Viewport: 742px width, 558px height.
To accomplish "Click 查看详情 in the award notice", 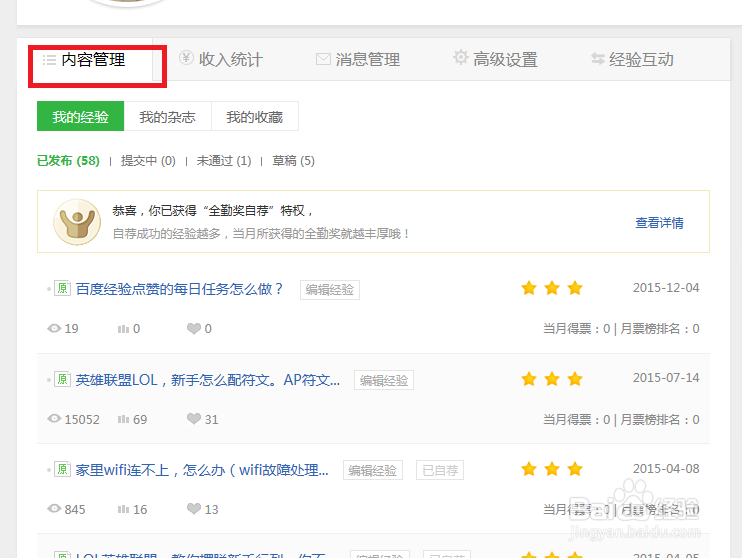I will point(659,222).
